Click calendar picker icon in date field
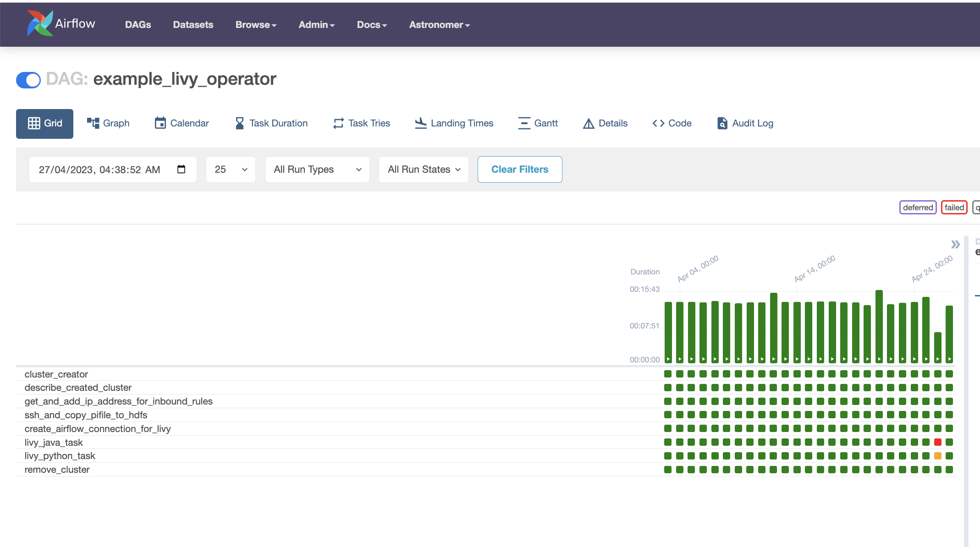This screenshot has width=980, height=547. click(x=181, y=170)
